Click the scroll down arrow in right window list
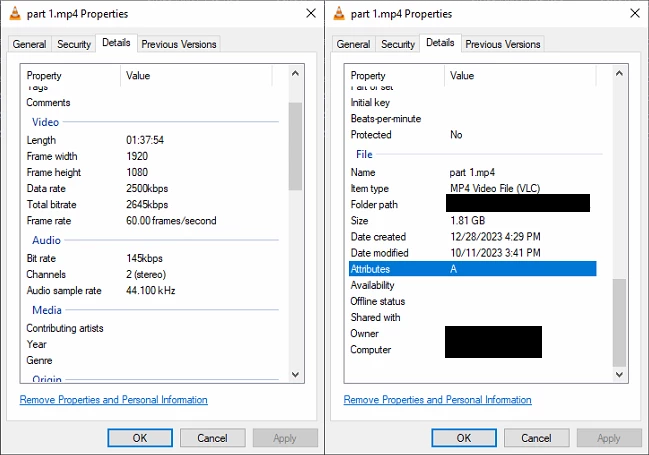The image size is (649, 455). [x=619, y=375]
